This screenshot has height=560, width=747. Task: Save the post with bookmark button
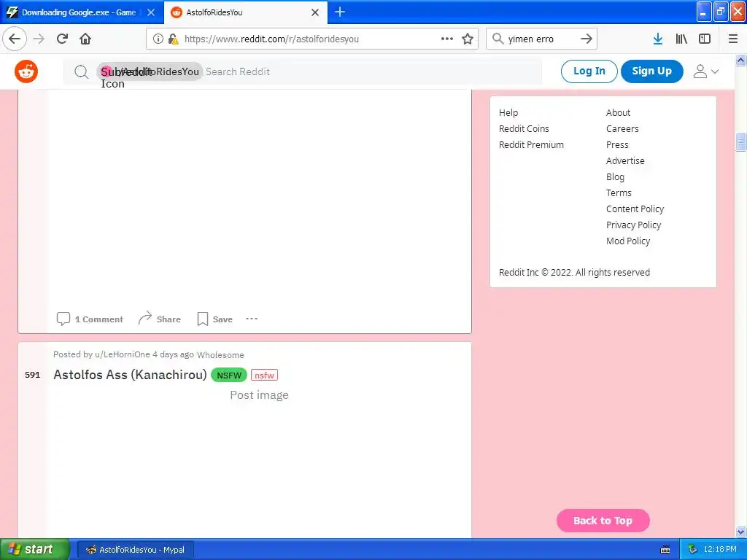coord(215,319)
